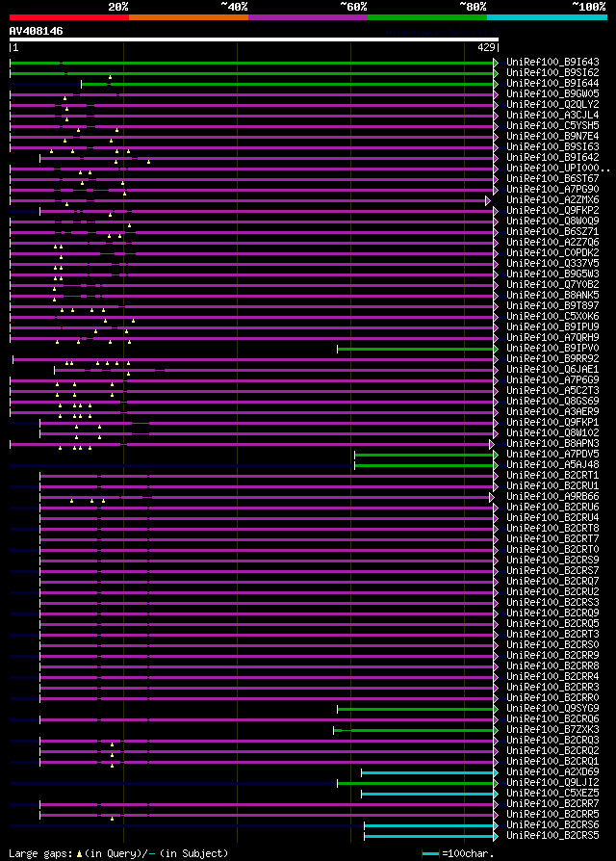Open the UniRef100_B9I644 hit label
The height and width of the screenshot is (861, 616).
coord(552,84)
